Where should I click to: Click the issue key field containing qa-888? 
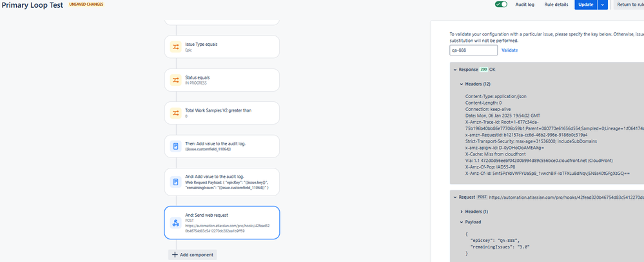pos(474,50)
